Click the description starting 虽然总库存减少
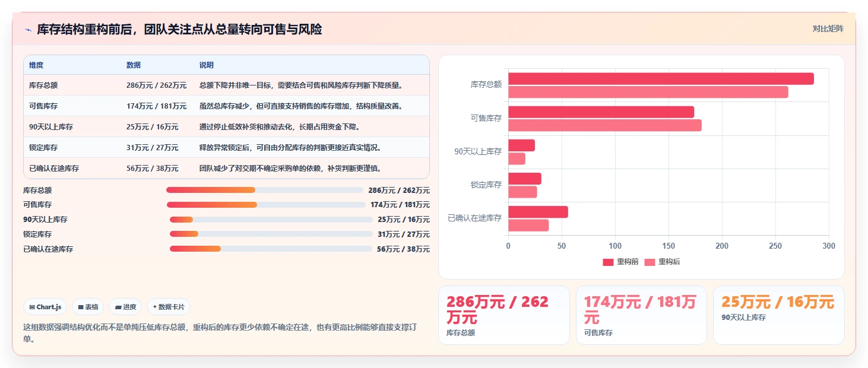Viewport: 868px width, 368px height. 302,106
